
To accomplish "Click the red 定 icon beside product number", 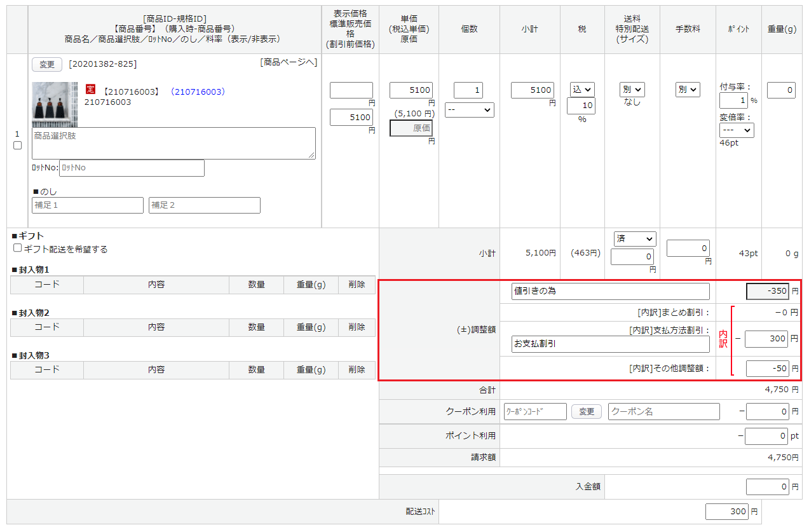I will coord(90,90).
